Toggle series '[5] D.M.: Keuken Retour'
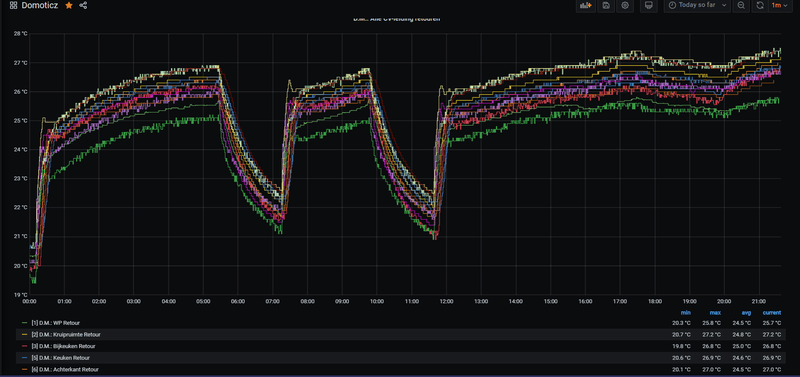 point(61,358)
